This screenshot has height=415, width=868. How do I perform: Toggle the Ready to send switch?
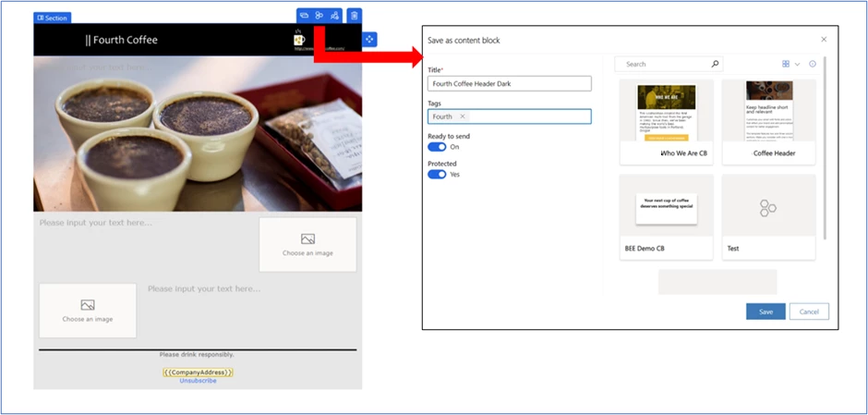click(437, 147)
